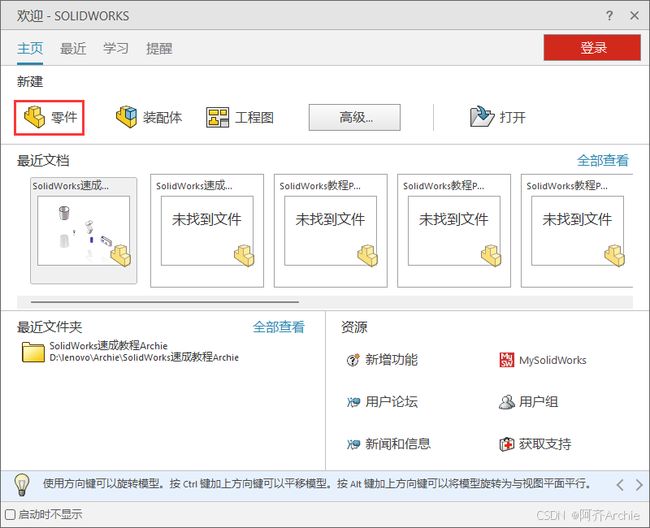This screenshot has width=650, height=528.
Task: Open 新闻和信息 news resource
Action: pos(388,444)
